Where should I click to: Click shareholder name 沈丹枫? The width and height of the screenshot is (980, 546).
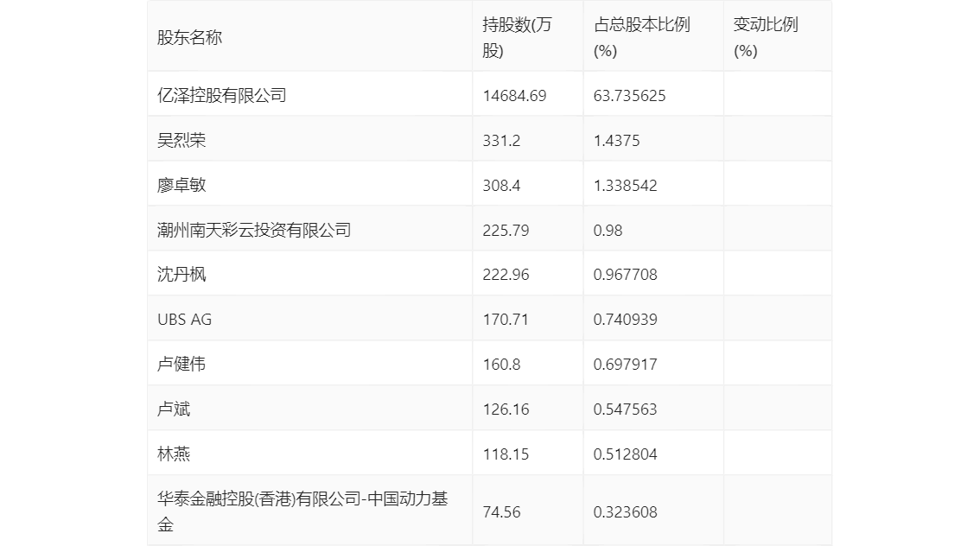click(x=181, y=275)
